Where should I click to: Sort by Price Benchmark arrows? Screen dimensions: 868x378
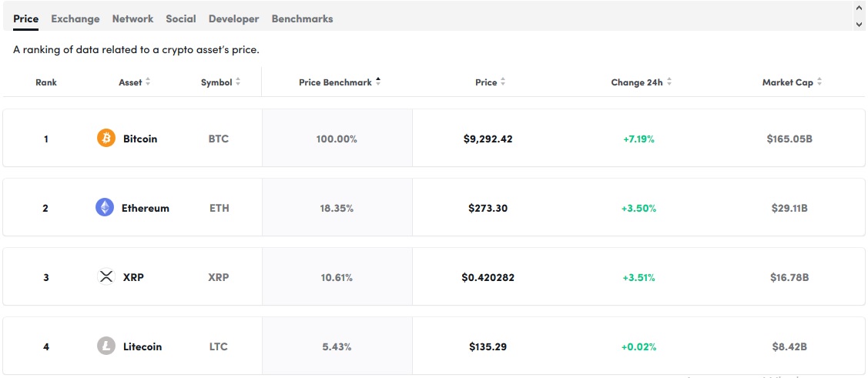[x=378, y=82]
